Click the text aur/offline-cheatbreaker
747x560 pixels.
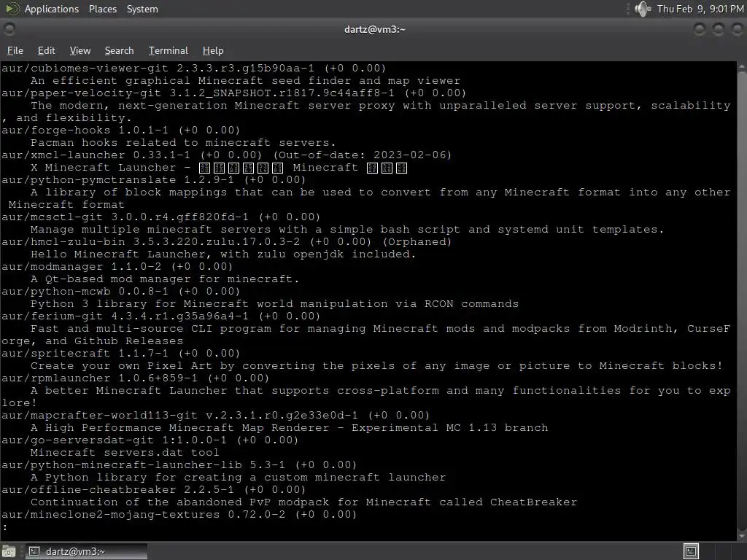pos(89,489)
